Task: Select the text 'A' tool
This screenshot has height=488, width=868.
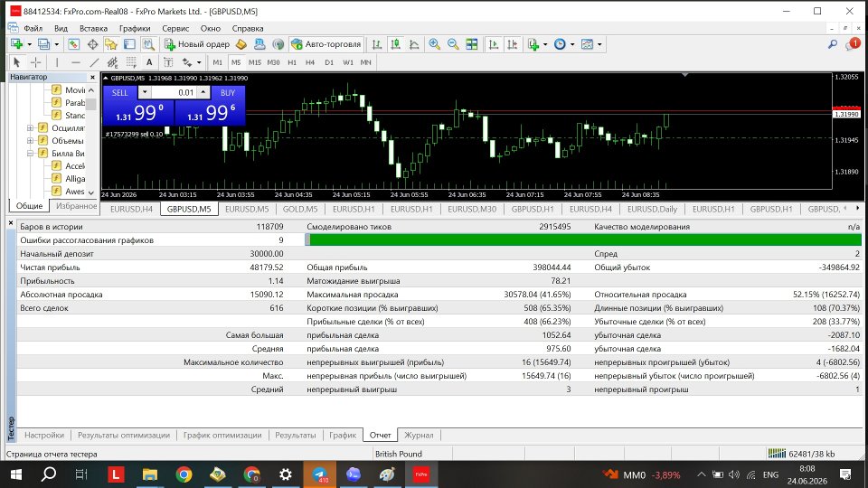Action: [x=149, y=62]
